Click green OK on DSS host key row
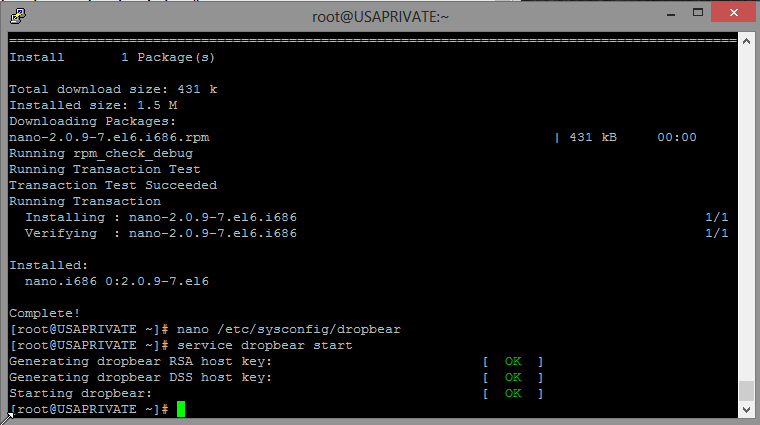This screenshot has width=760, height=425. coord(513,377)
